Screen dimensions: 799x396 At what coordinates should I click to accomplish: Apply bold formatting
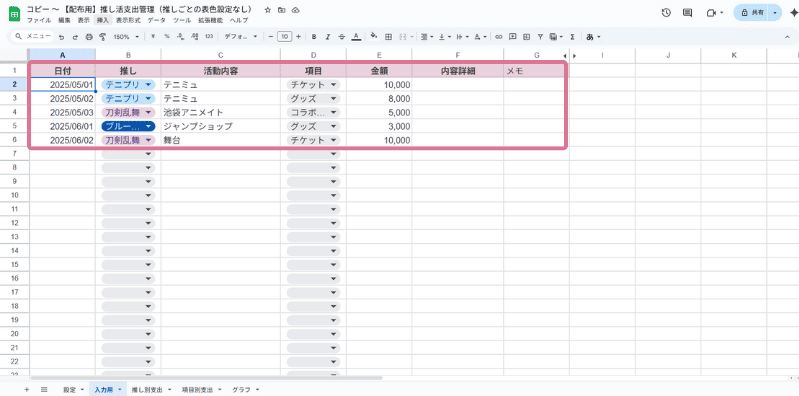tap(314, 37)
